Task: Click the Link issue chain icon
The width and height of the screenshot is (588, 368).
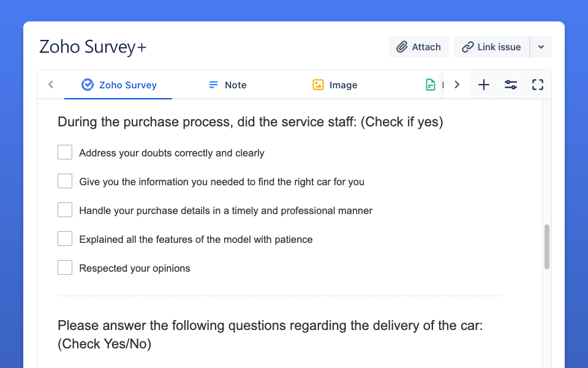Action: [468, 47]
